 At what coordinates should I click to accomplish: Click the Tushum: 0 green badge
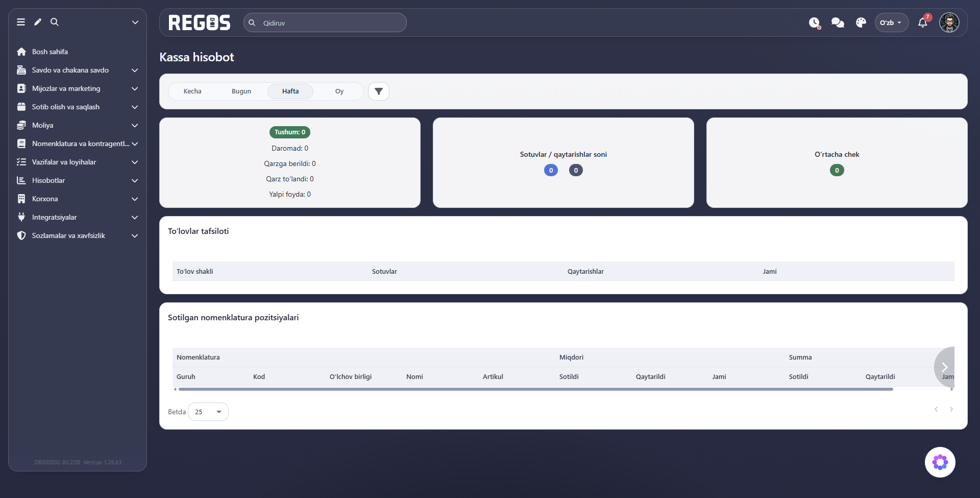(290, 132)
